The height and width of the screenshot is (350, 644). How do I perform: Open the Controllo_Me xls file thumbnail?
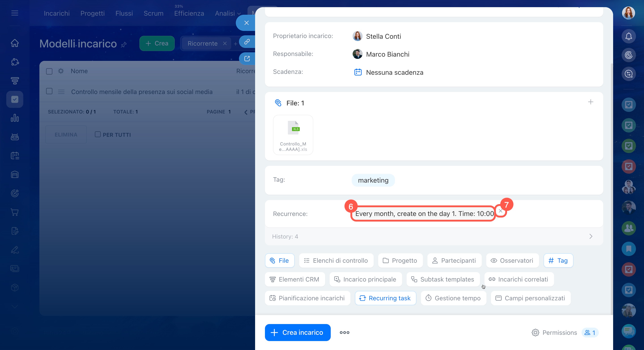click(293, 135)
